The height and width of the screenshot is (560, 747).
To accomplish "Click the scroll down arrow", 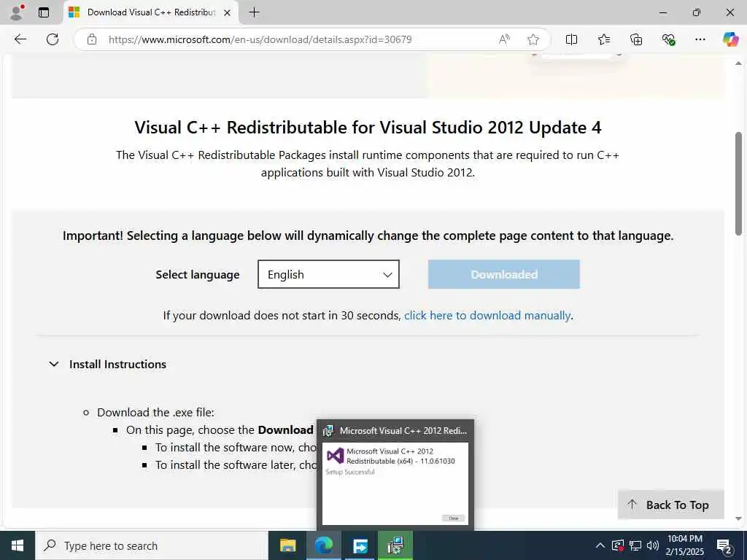I will coord(738,519).
